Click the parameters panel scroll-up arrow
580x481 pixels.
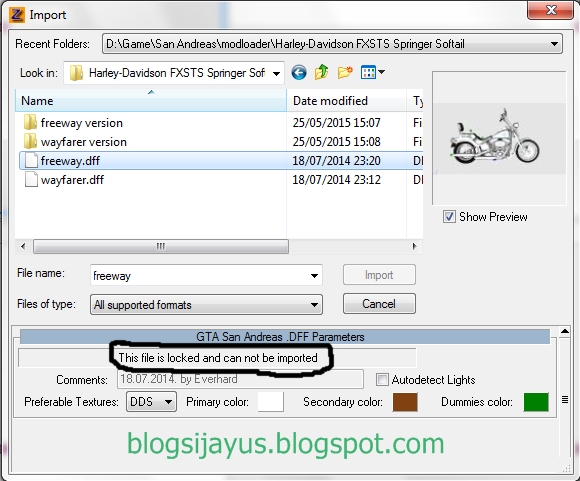click(x=564, y=331)
